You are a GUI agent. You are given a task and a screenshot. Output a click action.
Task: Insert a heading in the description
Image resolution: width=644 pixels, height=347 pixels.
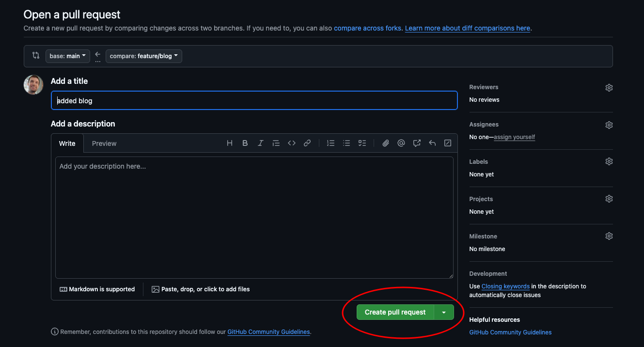(x=230, y=143)
